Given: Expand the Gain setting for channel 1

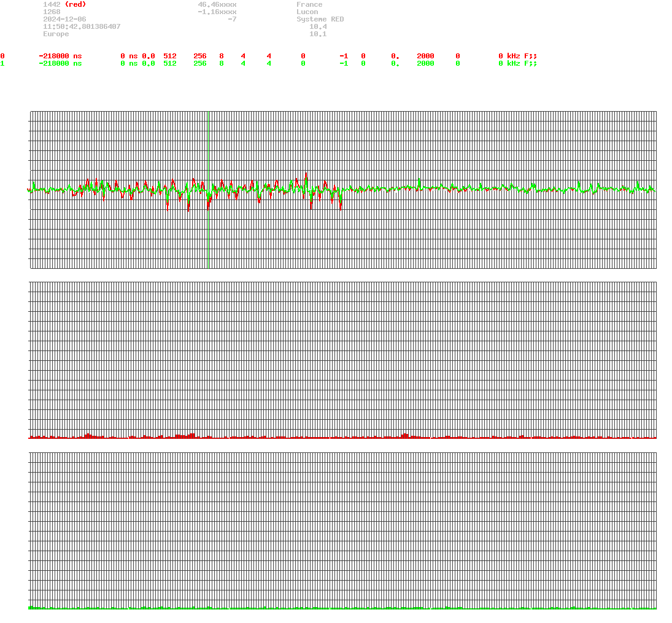Looking at the screenshot, I should coord(395,63).
